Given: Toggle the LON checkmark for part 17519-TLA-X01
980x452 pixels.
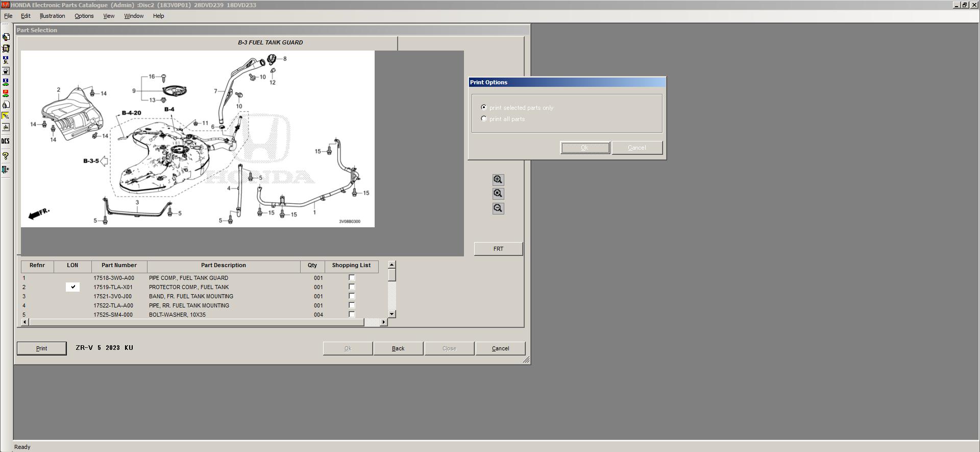Looking at the screenshot, I should [x=73, y=287].
